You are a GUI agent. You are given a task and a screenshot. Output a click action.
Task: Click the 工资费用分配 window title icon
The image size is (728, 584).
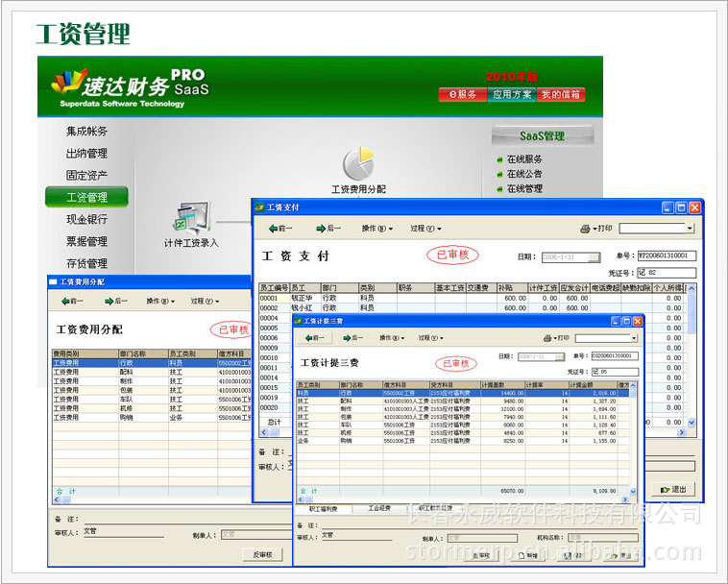point(53,281)
